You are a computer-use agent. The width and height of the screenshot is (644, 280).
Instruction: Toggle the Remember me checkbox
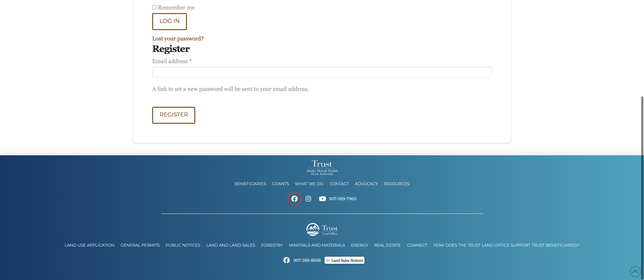[x=154, y=7]
